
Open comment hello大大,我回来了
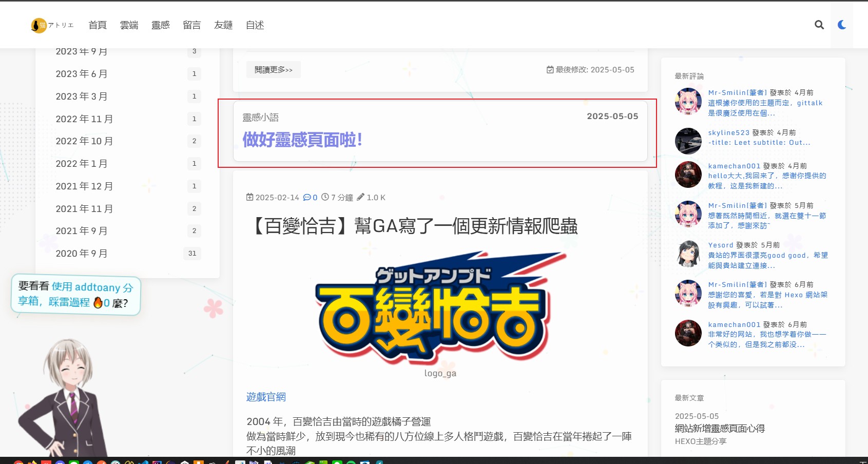click(x=767, y=181)
